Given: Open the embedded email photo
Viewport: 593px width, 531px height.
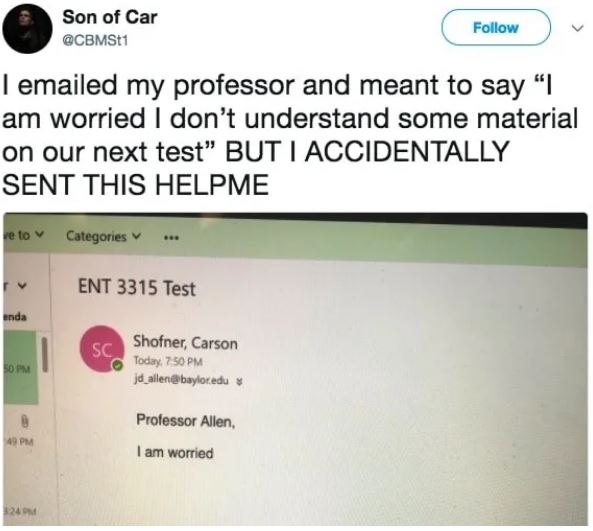Looking at the screenshot, I should 295,369.
